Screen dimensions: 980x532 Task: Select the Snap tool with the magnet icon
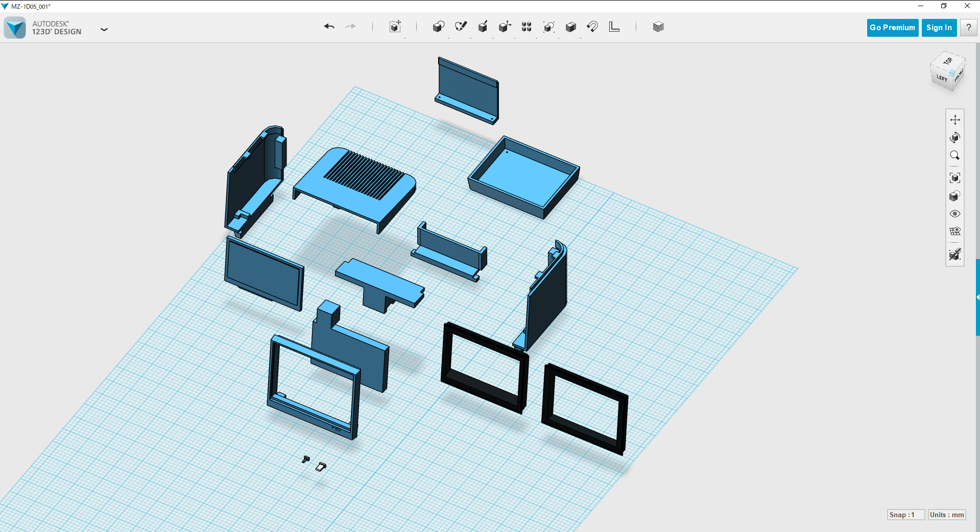[592, 27]
